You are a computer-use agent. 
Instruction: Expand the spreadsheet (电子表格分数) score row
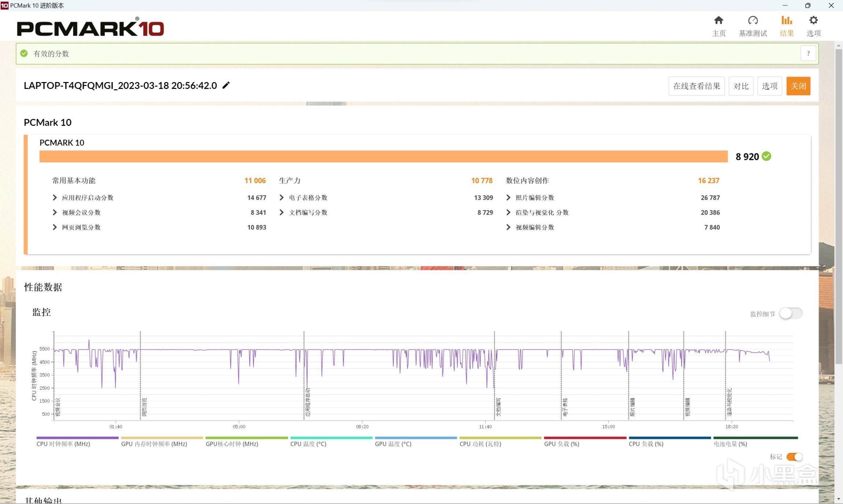[281, 198]
